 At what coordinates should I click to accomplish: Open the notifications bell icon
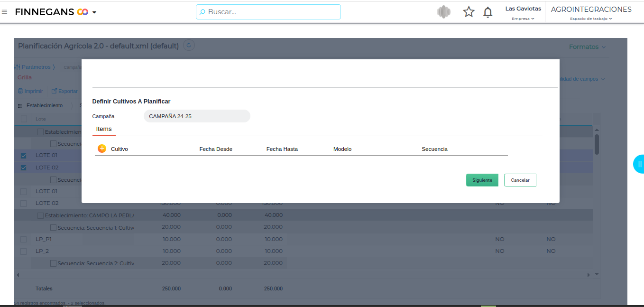488,12
